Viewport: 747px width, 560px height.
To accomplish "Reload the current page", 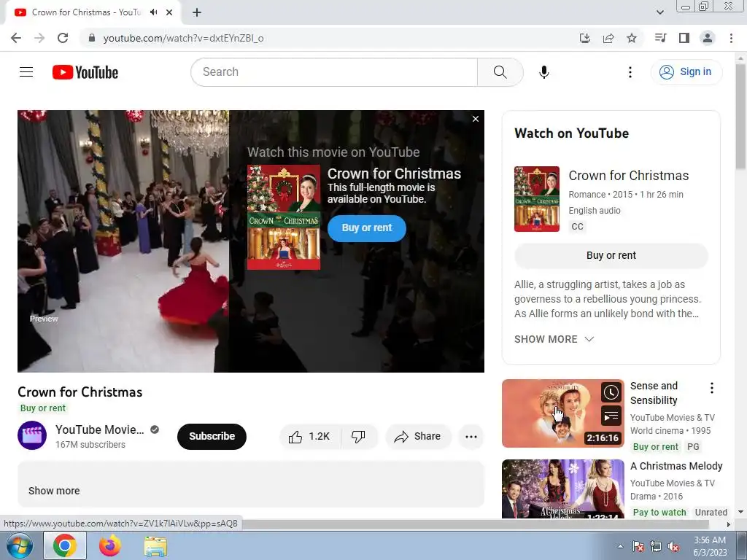I will click(x=63, y=38).
